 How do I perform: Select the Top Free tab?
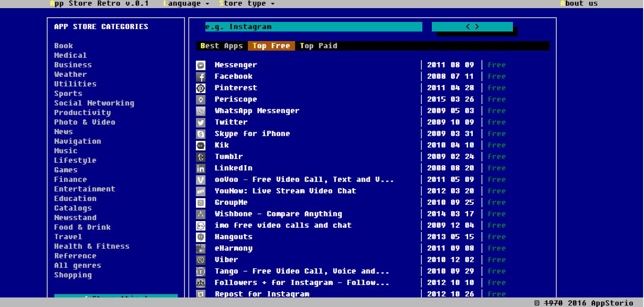[271, 46]
